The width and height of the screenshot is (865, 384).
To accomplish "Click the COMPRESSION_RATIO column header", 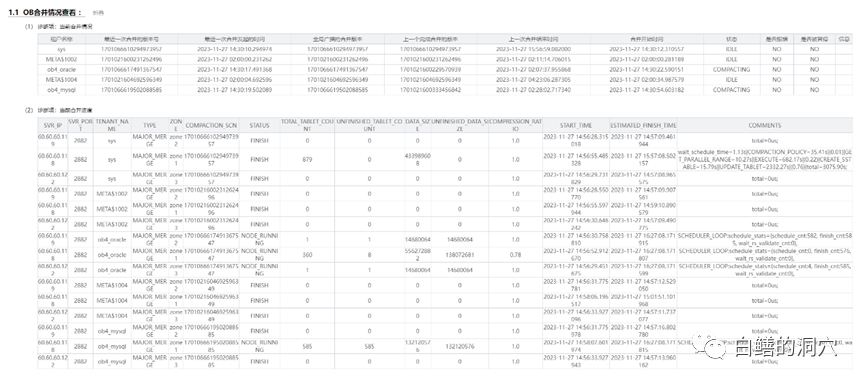I will pos(515,125).
